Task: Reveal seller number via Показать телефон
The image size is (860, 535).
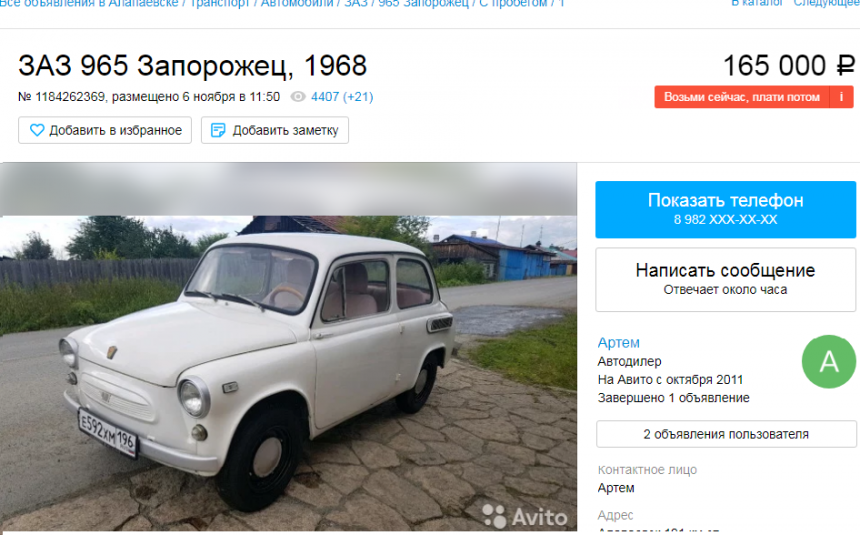Action: click(x=726, y=210)
